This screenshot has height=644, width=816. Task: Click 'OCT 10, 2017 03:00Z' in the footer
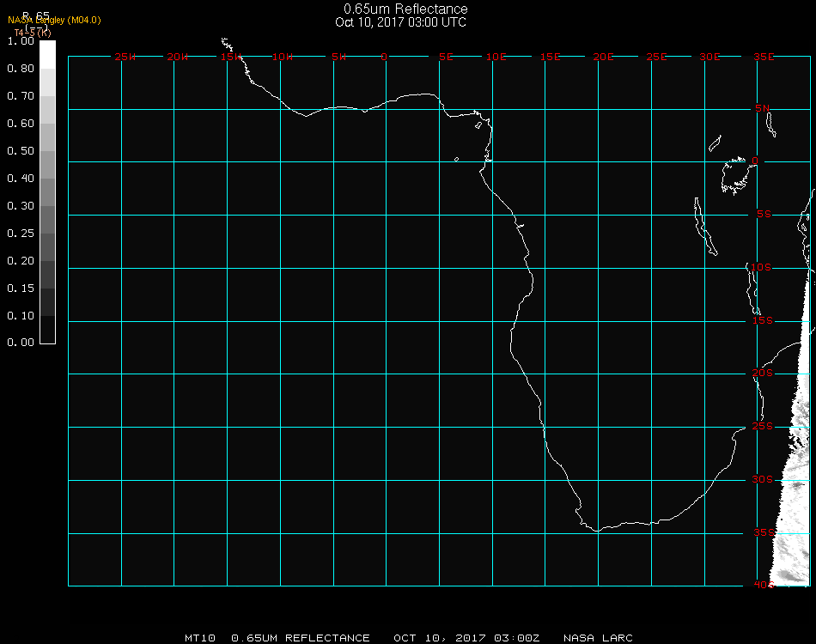[x=466, y=638]
